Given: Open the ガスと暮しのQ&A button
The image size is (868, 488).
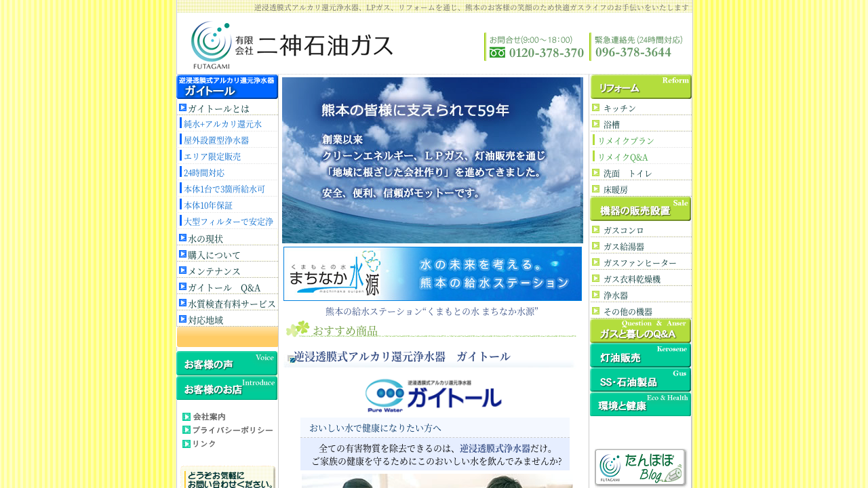Looking at the screenshot, I should (640, 331).
